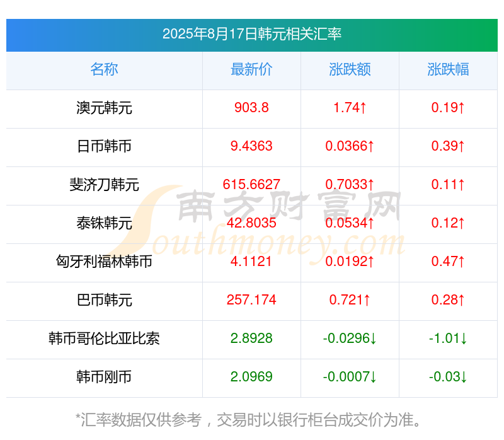Viewport: 504px width, 440px height.
Task: Click the percent change -1.01↓
Action: (x=448, y=339)
